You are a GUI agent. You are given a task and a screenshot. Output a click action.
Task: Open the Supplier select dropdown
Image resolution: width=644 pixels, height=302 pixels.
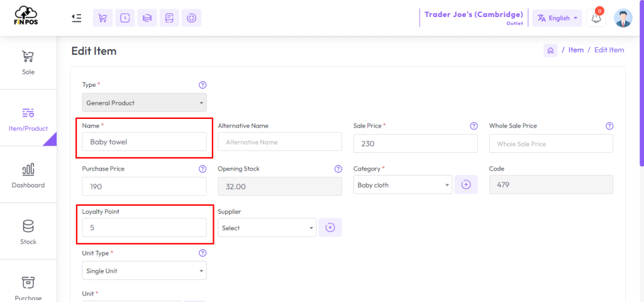coord(267,228)
